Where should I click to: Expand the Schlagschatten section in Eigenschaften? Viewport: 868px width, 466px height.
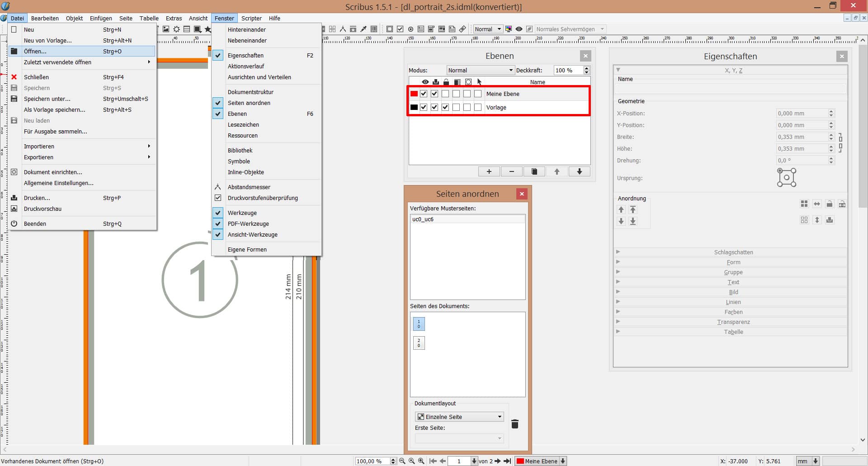point(733,252)
